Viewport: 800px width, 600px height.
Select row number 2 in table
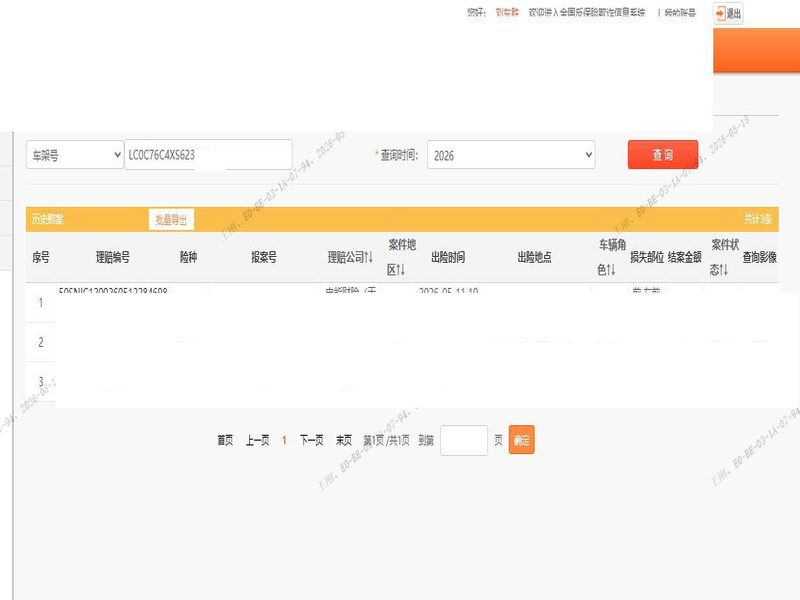pos(41,342)
